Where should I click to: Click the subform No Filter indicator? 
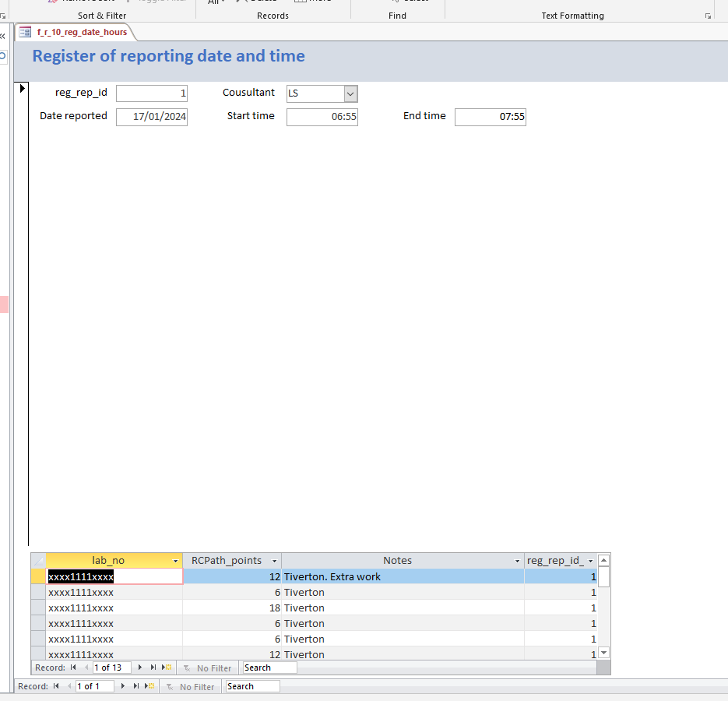(x=208, y=668)
